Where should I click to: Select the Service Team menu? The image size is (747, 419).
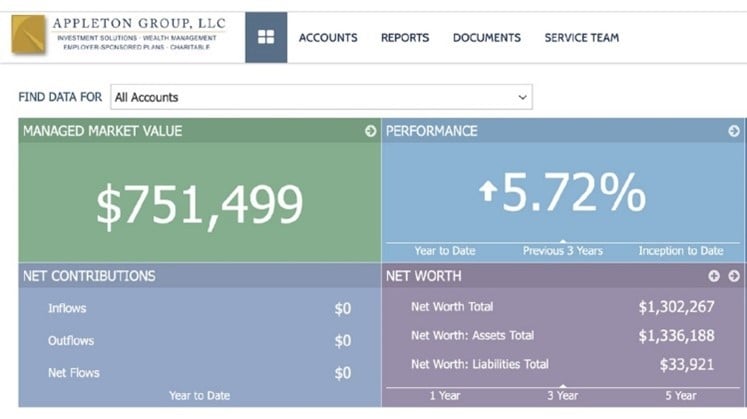[582, 38]
